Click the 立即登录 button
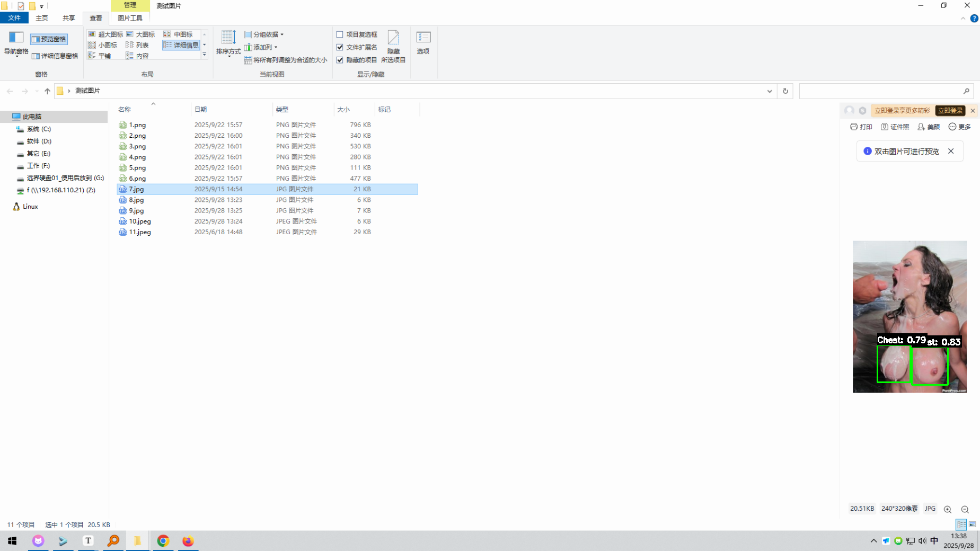 [x=949, y=110]
